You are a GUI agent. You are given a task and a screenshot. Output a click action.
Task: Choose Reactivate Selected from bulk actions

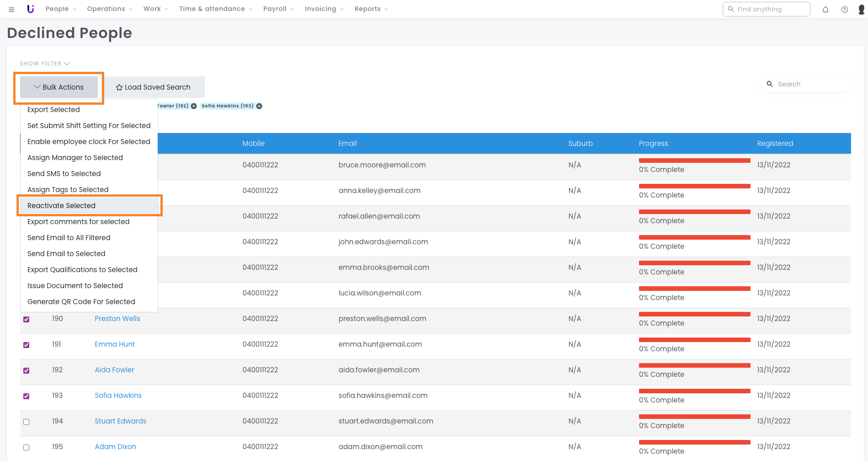click(x=62, y=206)
